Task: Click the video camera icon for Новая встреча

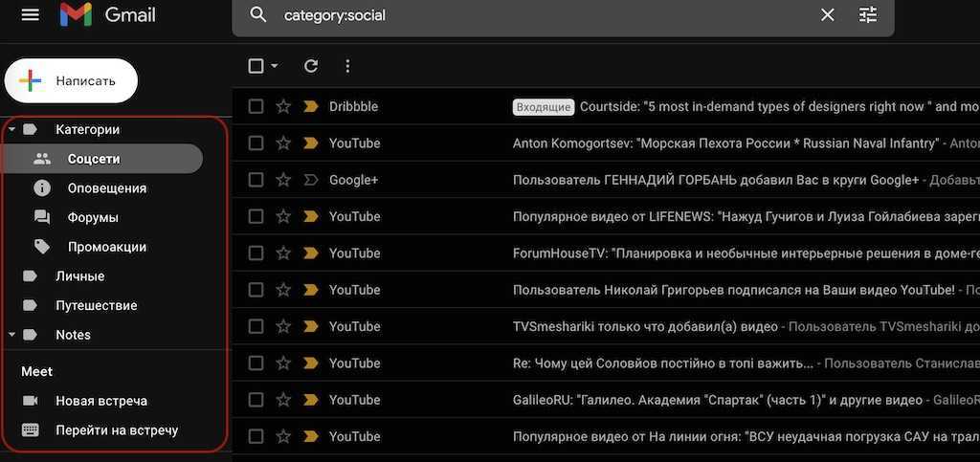Action: [30, 401]
